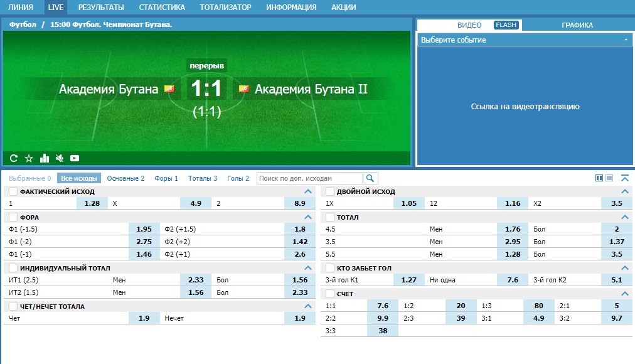
Task: Tick the ЧЕТ/НЕЧЕТ ТОТАЛА checkbox
Action: pyautogui.click(x=13, y=306)
